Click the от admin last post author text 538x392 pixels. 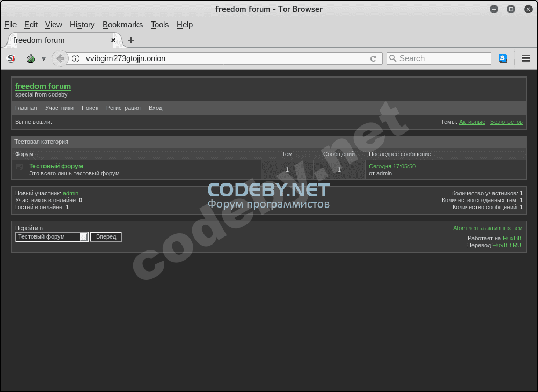tap(380, 173)
